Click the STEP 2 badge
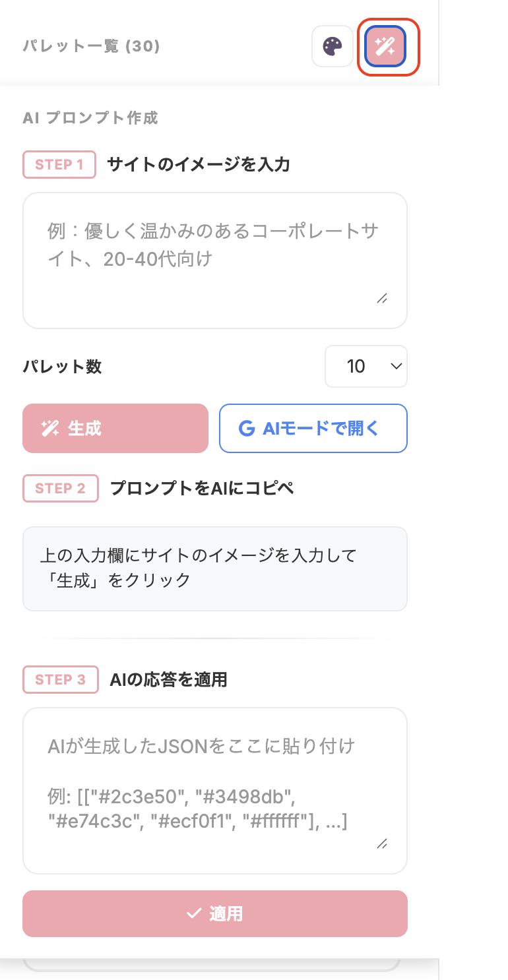The height and width of the screenshot is (980, 508). (x=61, y=488)
